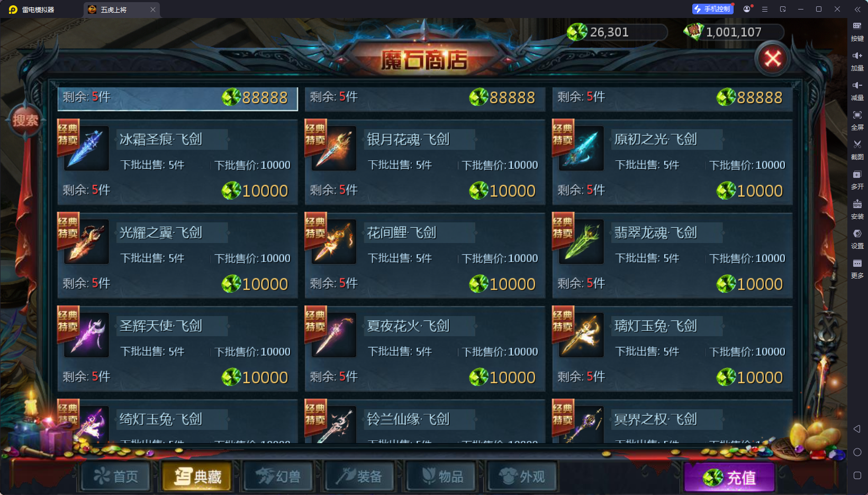The height and width of the screenshot is (495, 868).
Task: Select the 外观 tab
Action: [x=522, y=476]
